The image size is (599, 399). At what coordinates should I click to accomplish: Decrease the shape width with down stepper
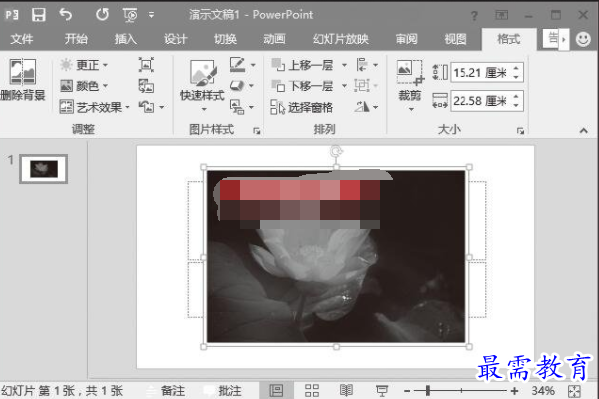click(516, 105)
